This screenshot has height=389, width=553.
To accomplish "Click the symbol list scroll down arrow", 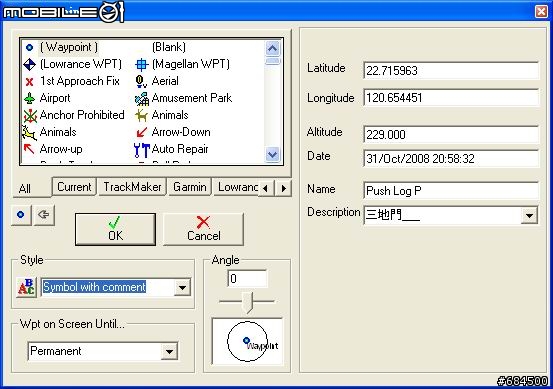I will (273, 154).
